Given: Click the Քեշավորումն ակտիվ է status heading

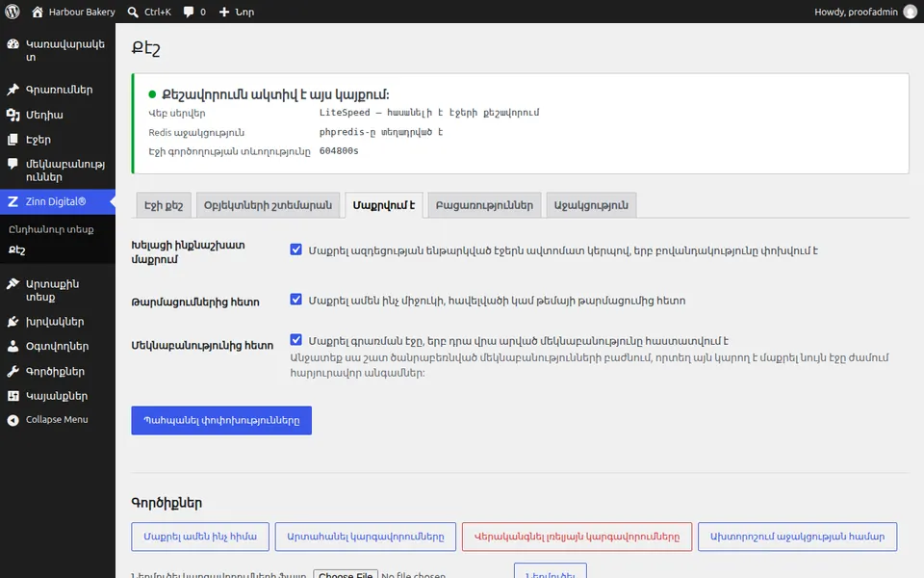Looking at the screenshot, I should (x=275, y=94).
